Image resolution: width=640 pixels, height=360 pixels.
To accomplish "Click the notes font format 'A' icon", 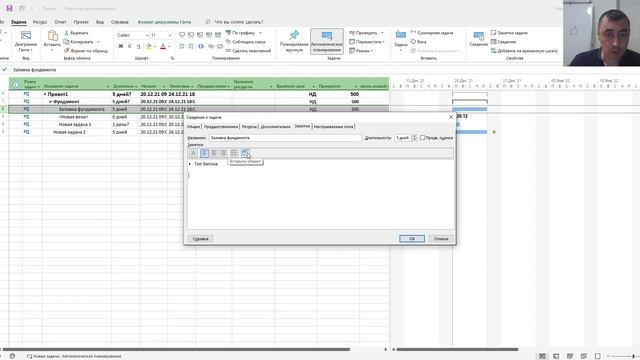I will click(x=193, y=153).
